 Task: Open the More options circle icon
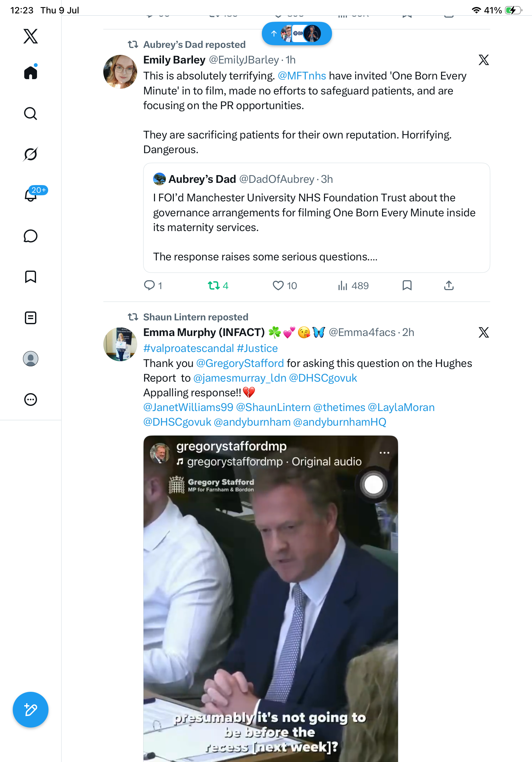tap(31, 400)
